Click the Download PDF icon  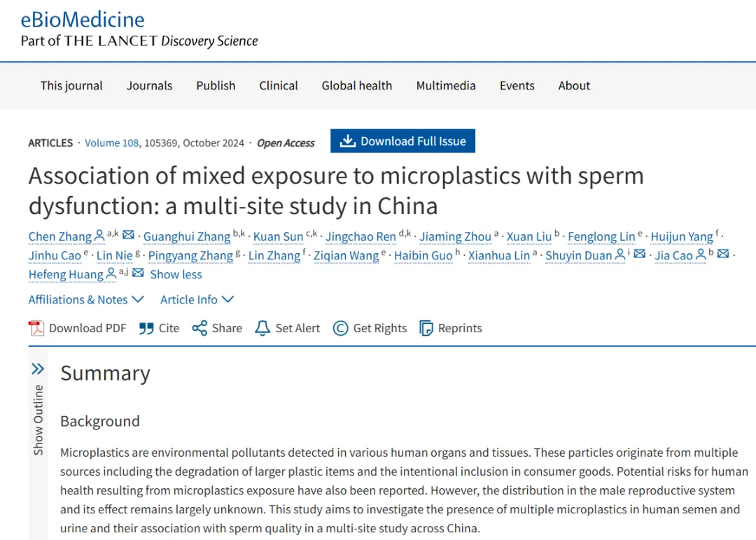pos(36,328)
